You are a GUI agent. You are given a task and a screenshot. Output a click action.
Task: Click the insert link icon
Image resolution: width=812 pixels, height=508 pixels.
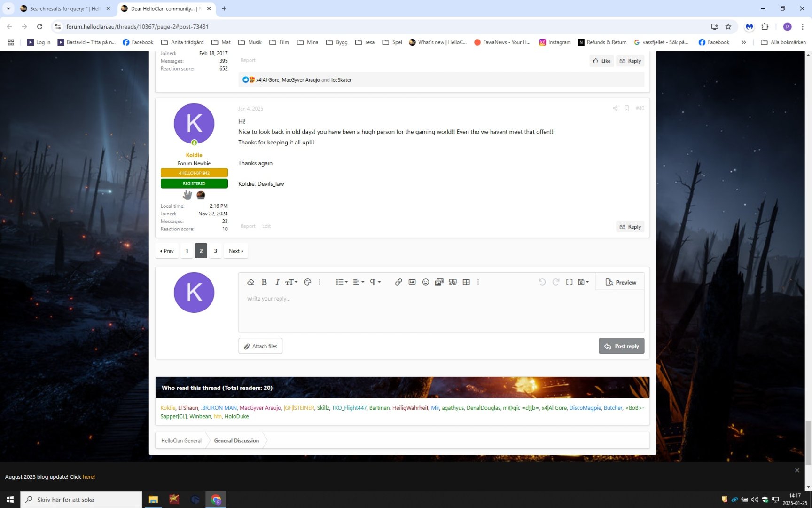[x=398, y=282]
